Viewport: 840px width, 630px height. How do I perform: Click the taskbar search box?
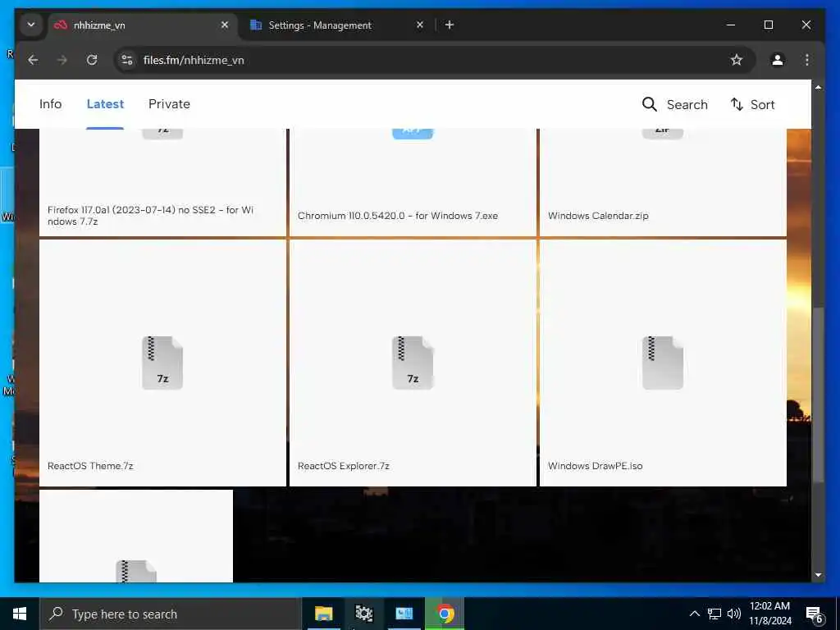pos(171,614)
